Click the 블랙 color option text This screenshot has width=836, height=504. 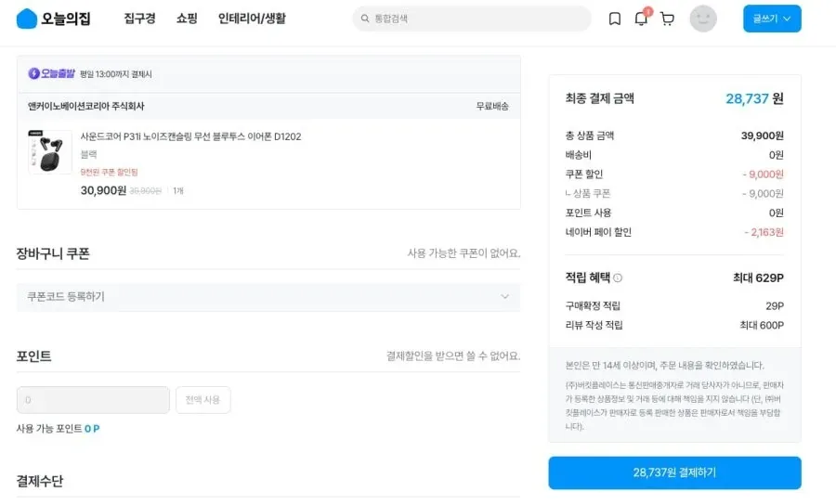tap(88, 154)
